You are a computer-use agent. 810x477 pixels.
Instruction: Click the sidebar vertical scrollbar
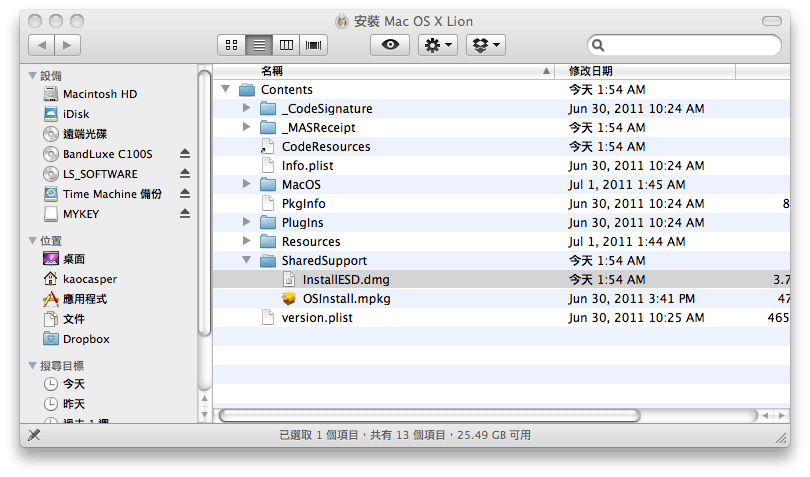[205, 203]
